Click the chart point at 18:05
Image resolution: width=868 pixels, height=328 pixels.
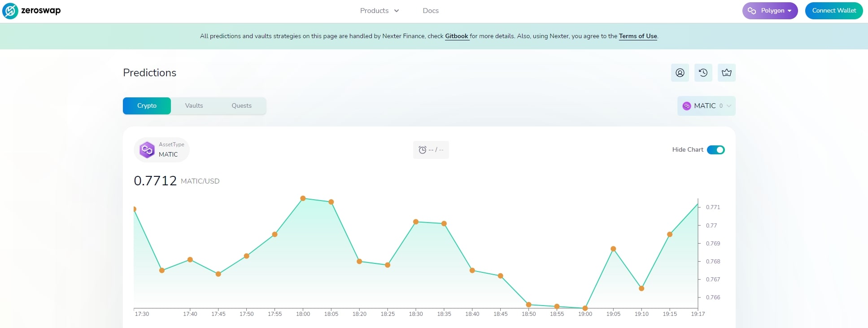coord(331,202)
